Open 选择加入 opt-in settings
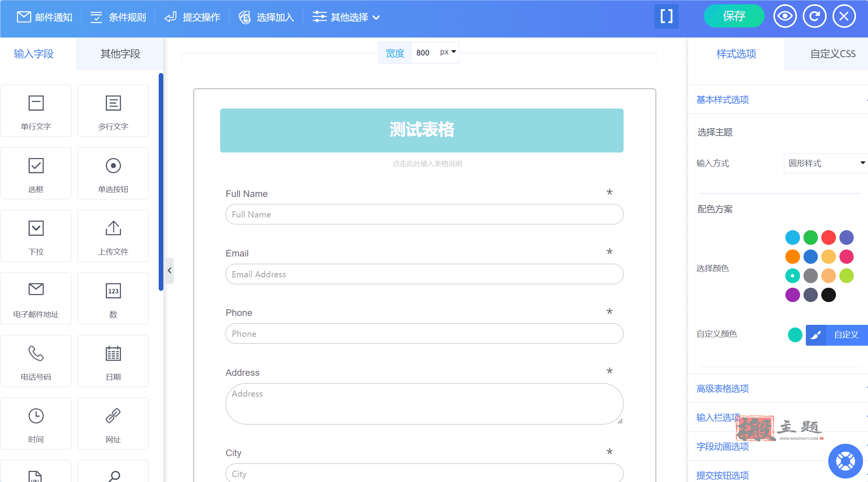868x482 pixels. [266, 17]
